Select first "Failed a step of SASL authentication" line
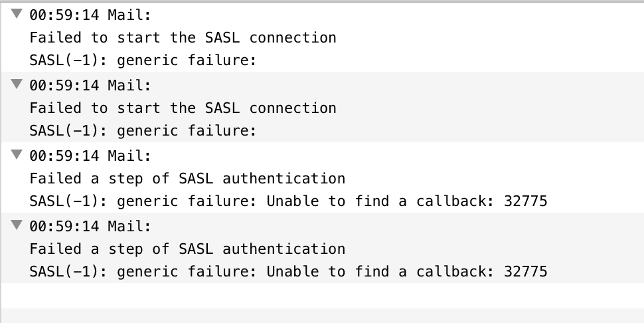The width and height of the screenshot is (644, 323). (x=187, y=179)
